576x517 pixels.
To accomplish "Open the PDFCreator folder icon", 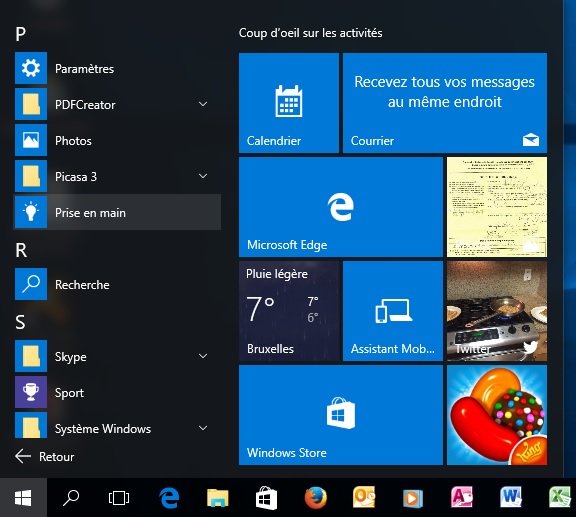I will [x=31, y=104].
